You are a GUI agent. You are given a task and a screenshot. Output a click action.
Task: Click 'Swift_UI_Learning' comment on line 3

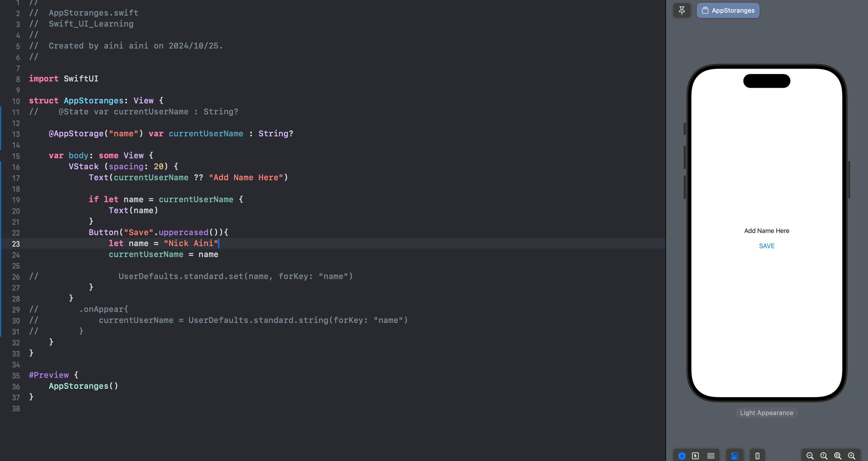tap(91, 24)
